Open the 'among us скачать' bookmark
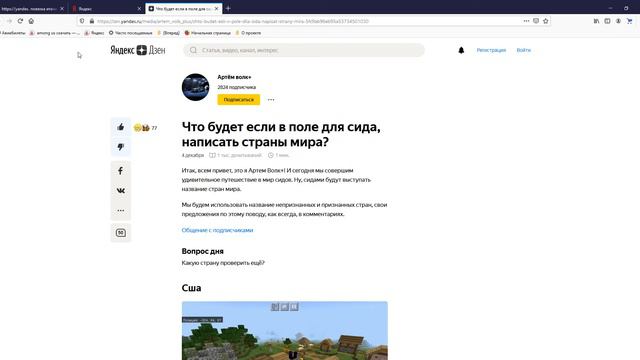 (54, 33)
